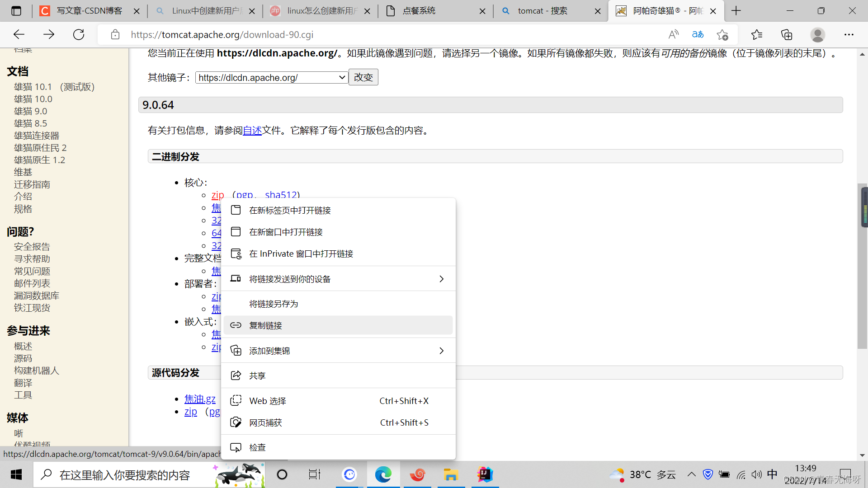Click the 改变 mirror change button

(x=363, y=77)
